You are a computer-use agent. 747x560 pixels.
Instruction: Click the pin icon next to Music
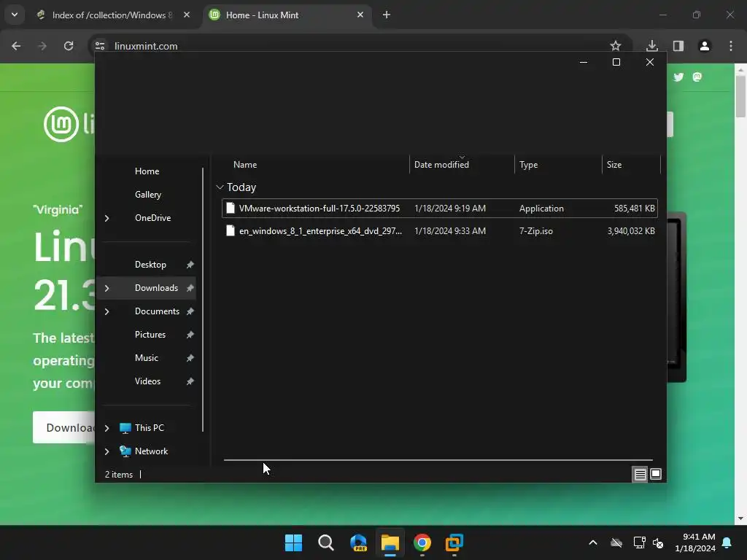(190, 358)
